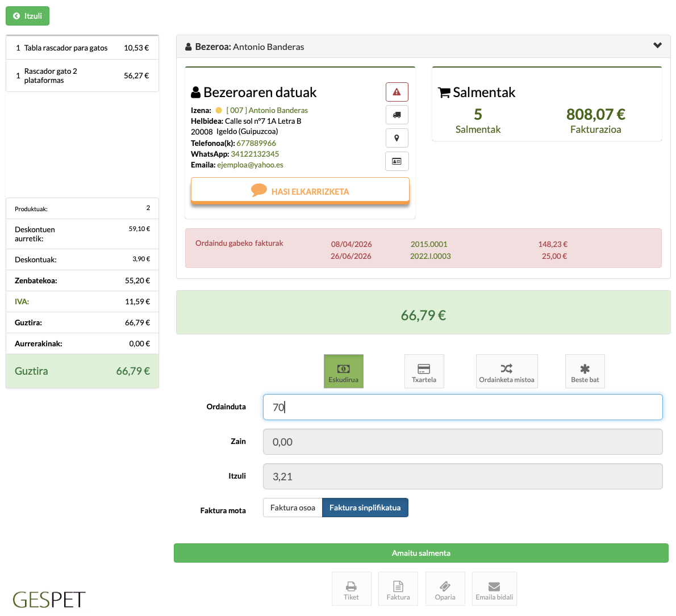Open the ejemploa@yahoo.es email link

pos(250,165)
